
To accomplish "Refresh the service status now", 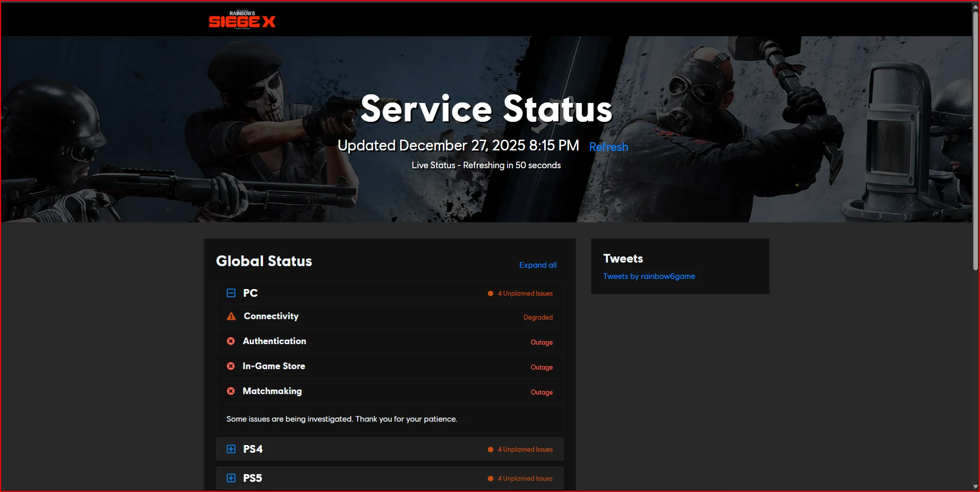I will pyautogui.click(x=608, y=147).
